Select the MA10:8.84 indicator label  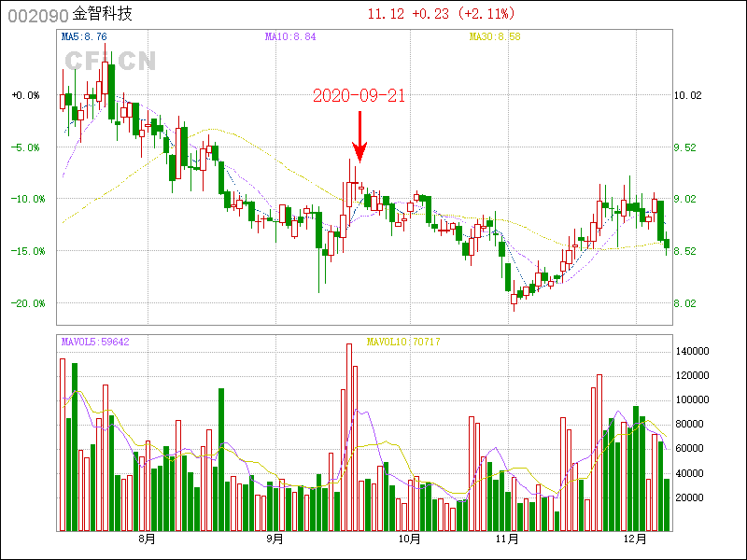(x=290, y=37)
